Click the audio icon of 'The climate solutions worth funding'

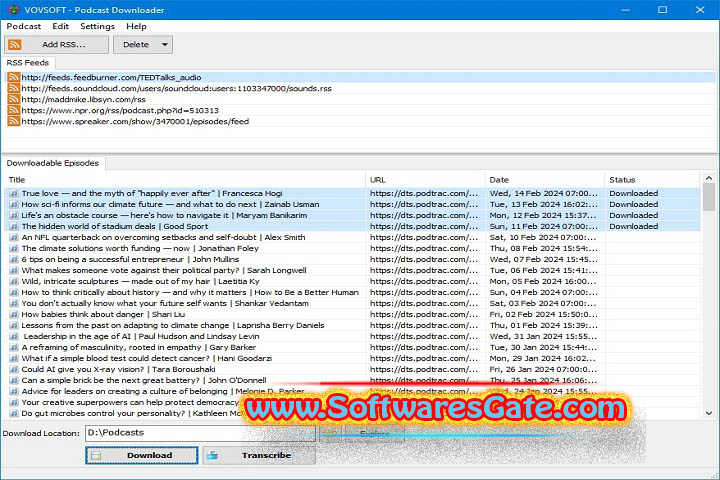[14, 248]
